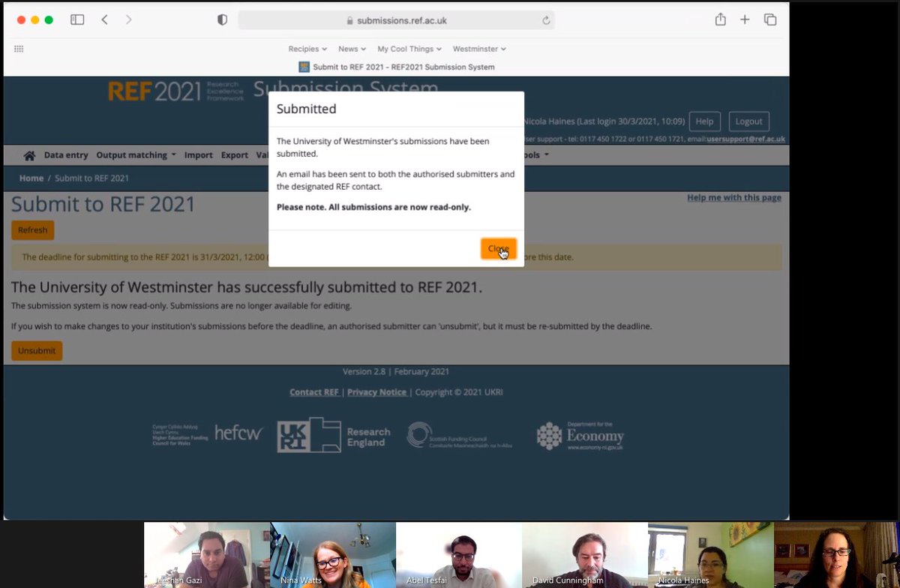
Task: Click the orange Refresh button
Action: [32, 230]
